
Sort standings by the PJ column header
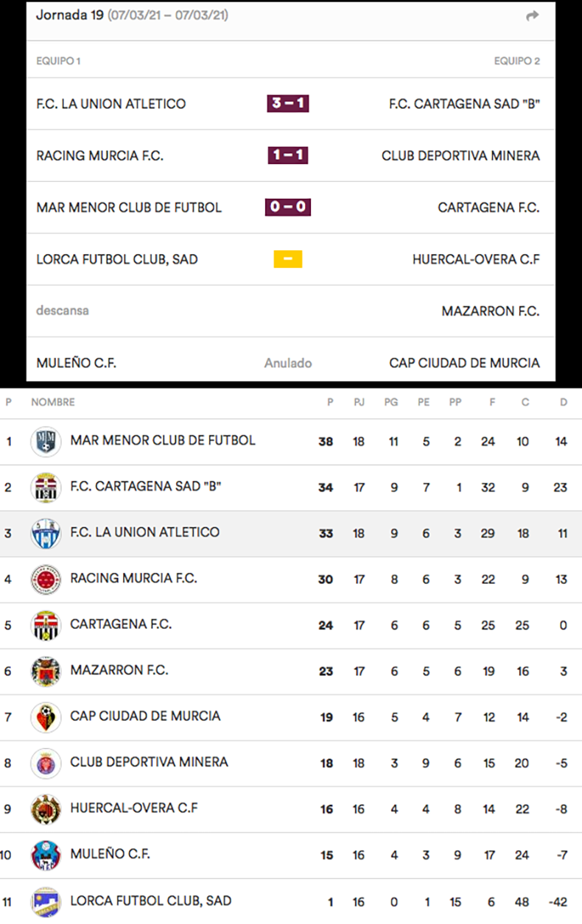point(359,402)
